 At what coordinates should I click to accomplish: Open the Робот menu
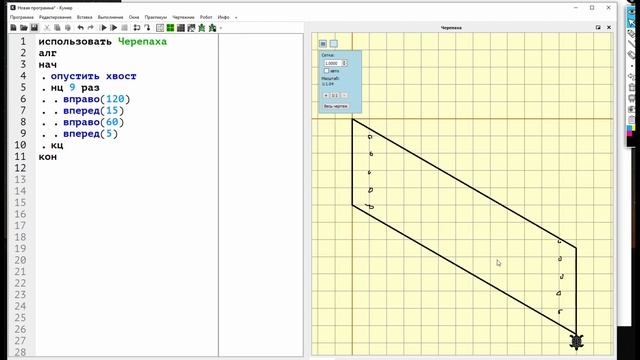click(206, 17)
